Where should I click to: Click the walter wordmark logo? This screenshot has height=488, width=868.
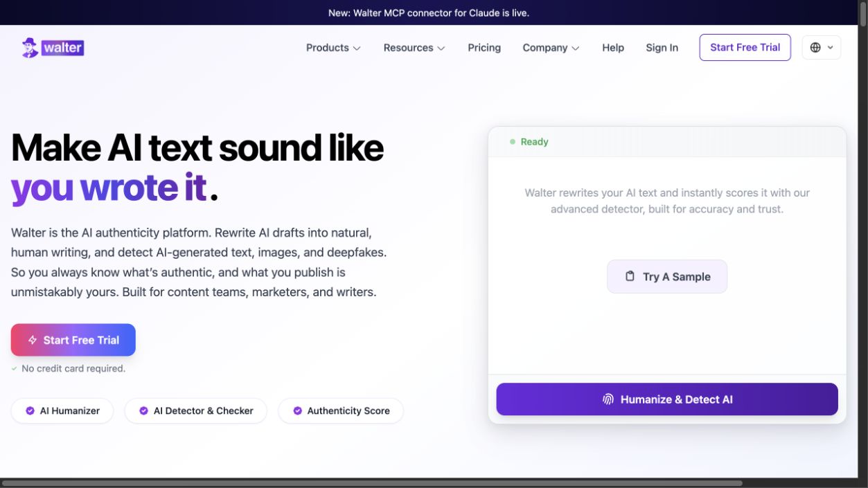tap(62, 48)
